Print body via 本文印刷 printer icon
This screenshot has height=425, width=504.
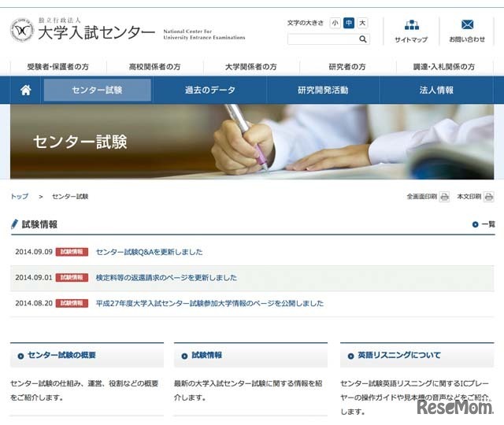488,197
